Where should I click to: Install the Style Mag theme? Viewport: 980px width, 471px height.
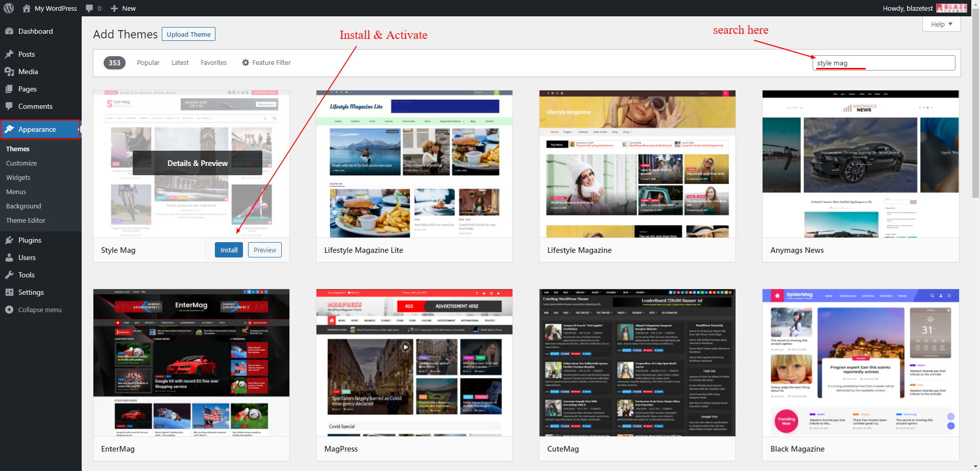coord(229,250)
